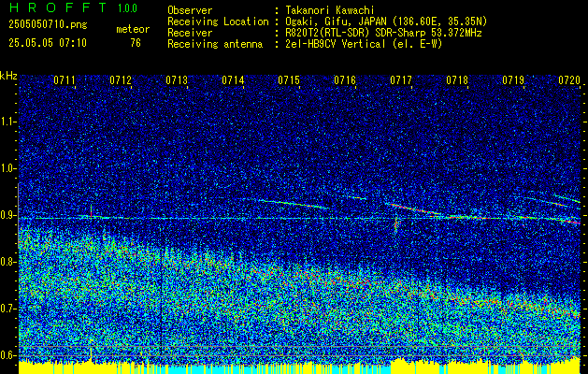Click the Receiving Location label
This screenshot has height=374, width=588.
[x=218, y=22]
